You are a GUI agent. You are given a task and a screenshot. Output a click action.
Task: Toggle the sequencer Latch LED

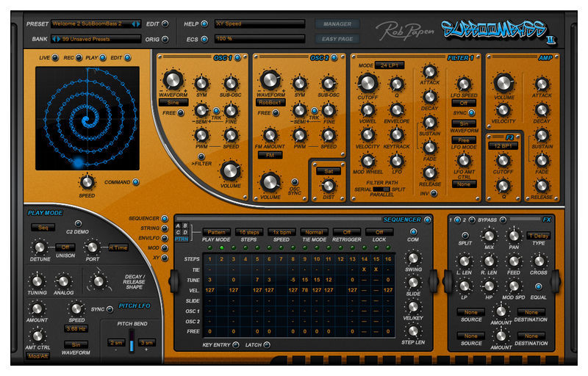click(267, 345)
